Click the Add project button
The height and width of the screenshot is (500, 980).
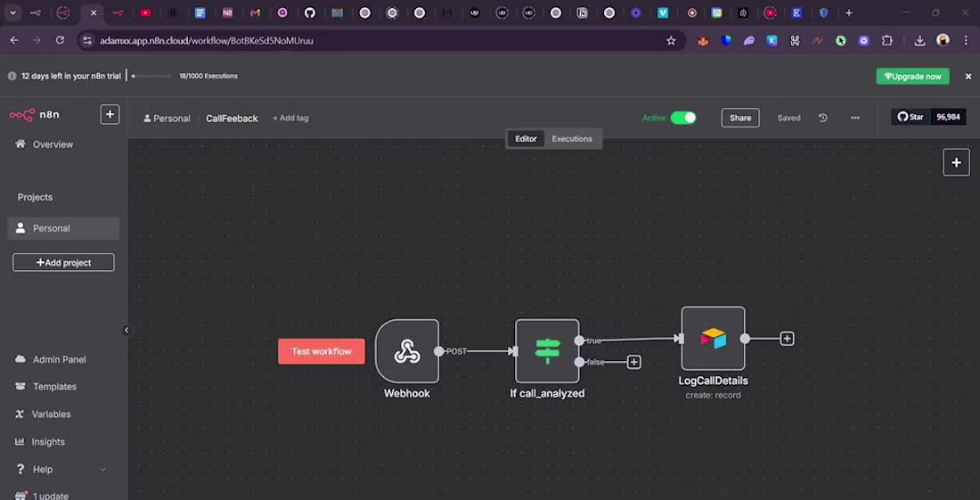[x=63, y=263]
